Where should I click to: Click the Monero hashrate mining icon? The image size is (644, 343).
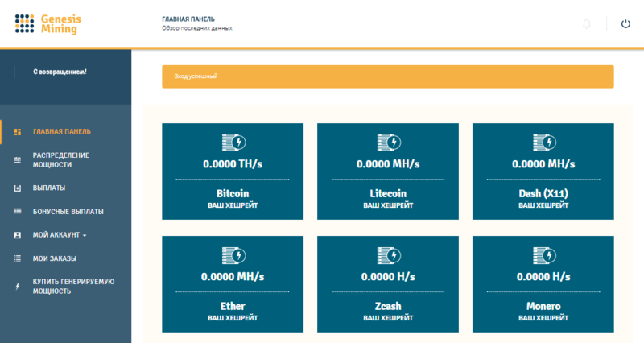[x=543, y=255]
